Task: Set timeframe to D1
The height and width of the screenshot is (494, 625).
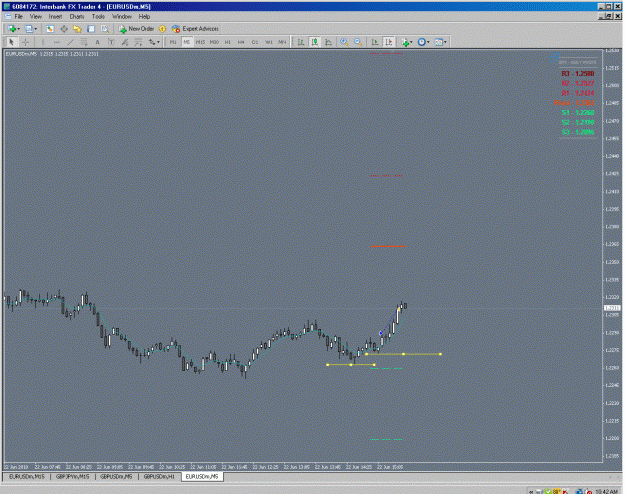Action: [255, 42]
